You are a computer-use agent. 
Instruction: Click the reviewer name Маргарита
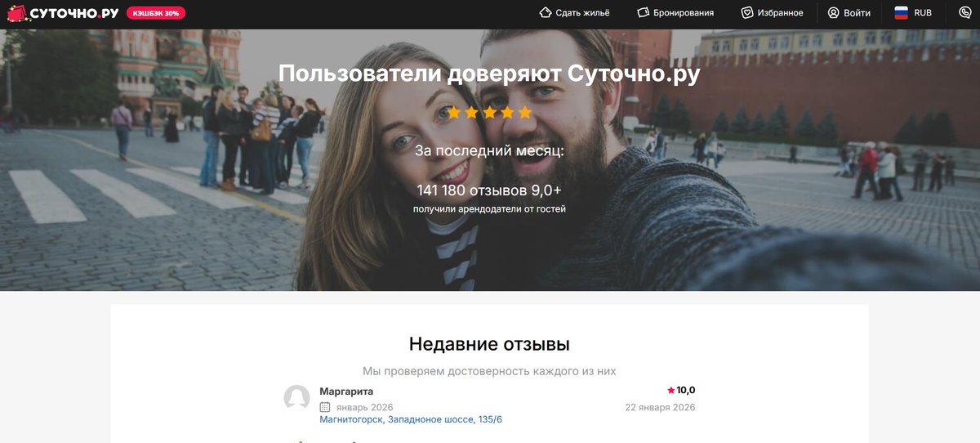[346, 392]
